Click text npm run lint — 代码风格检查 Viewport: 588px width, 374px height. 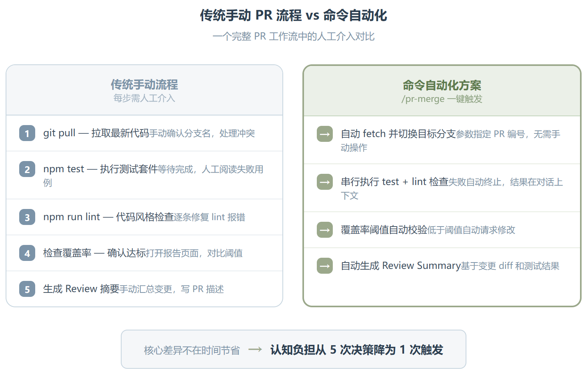108,217
